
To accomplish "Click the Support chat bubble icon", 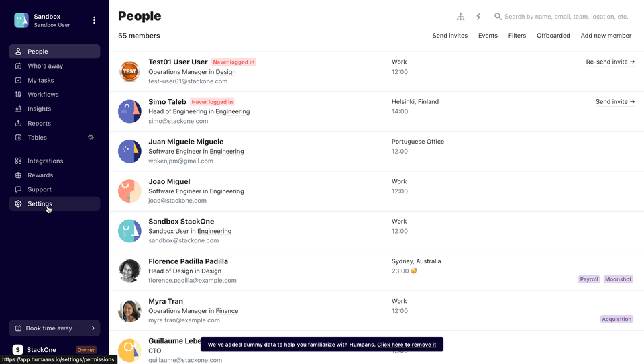I will point(18,189).
